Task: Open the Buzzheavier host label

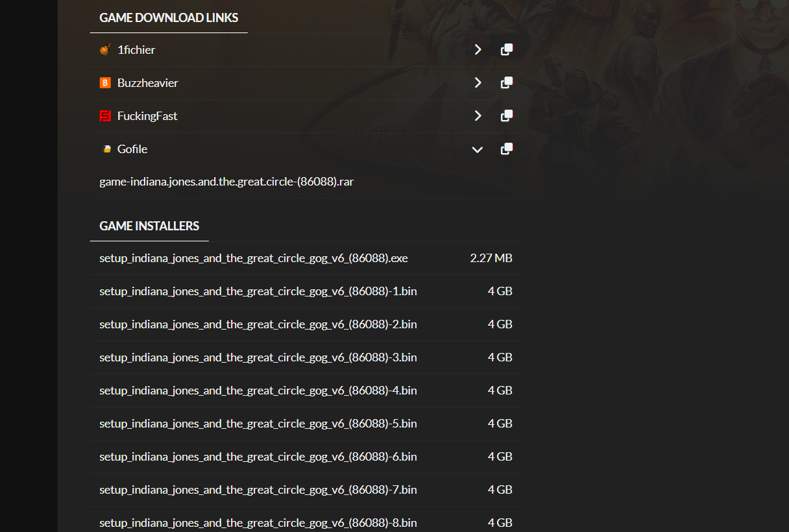Action: point(148,83)
